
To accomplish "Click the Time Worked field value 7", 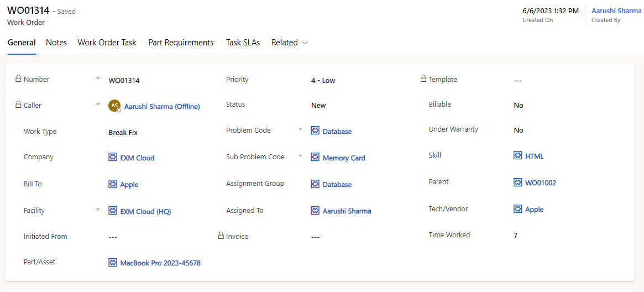I will click(x=516, y=236).
